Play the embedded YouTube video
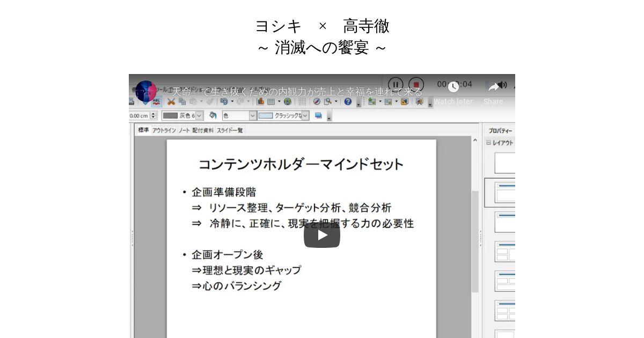644x338 pixels. pyautogui.click(x=322, y=235)
